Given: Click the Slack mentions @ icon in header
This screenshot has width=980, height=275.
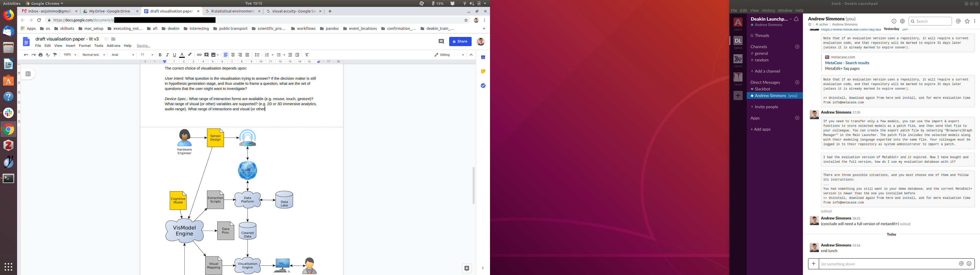Looking at the screenshot, I should (958, 22).
